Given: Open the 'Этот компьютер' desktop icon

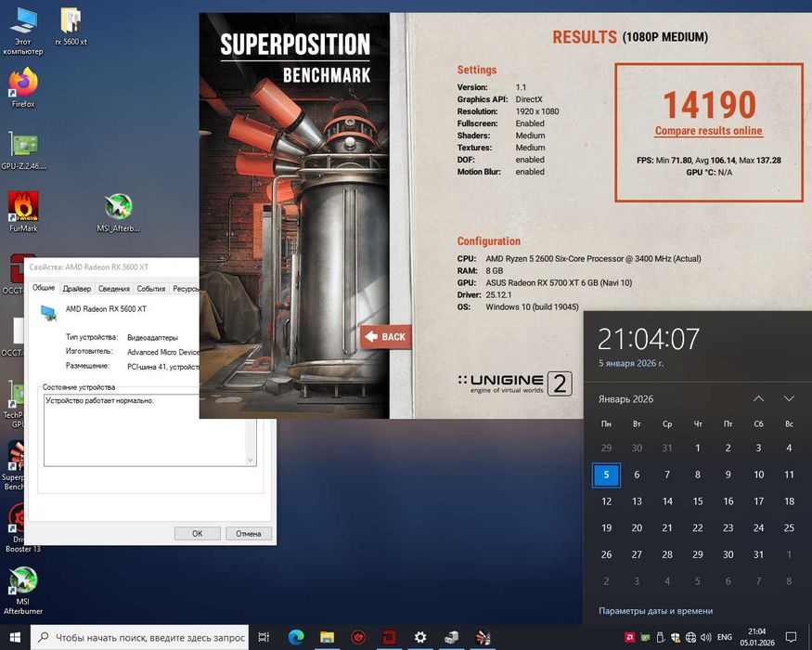Looking at the screenshot, I should coord(23,32).
